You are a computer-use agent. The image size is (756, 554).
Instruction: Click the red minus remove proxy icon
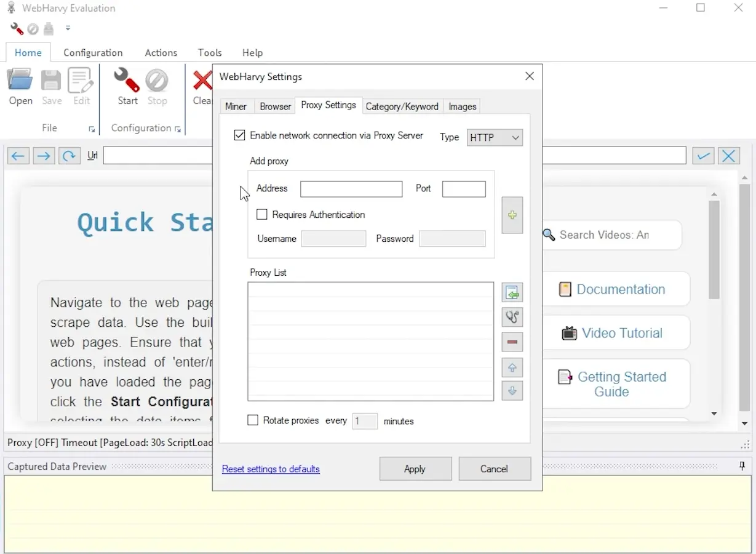(512, 342)
